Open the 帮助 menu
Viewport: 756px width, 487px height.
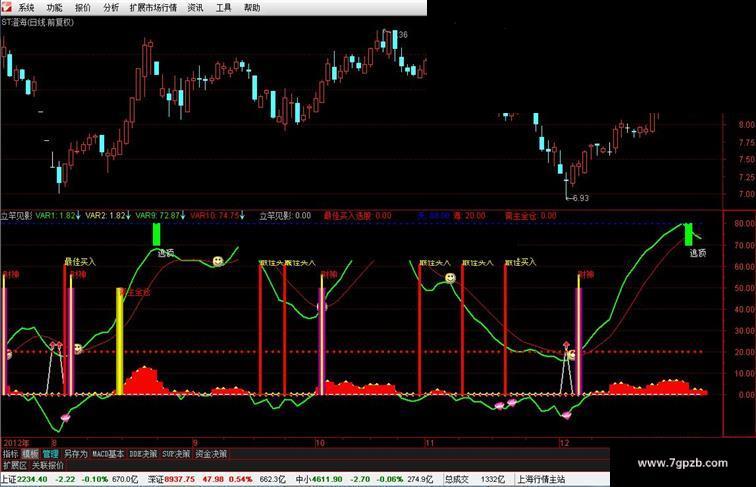click(x=252, y=8)
